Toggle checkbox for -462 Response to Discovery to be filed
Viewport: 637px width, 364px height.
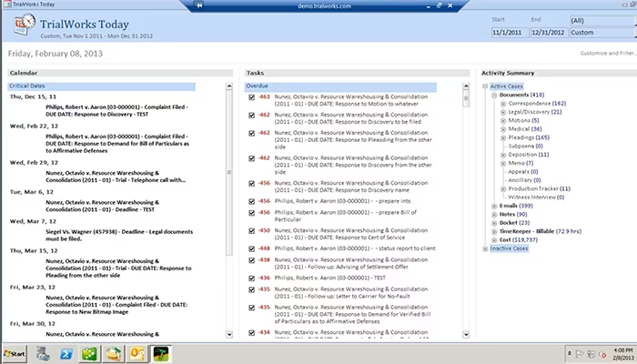pyautogui.click(x=252, y=116)
